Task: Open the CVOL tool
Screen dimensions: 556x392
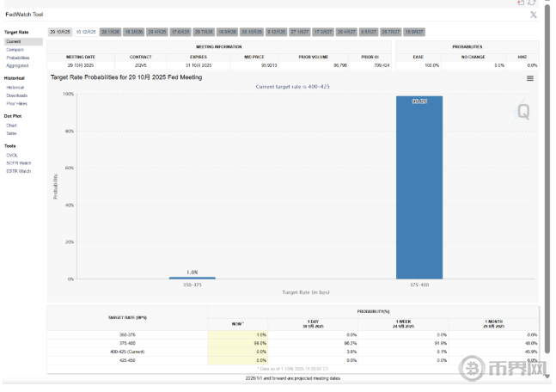Action: [12, 156]
